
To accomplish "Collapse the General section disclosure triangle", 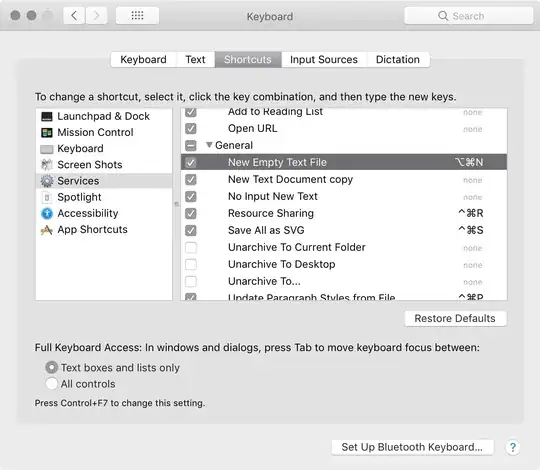I will 209,145.
